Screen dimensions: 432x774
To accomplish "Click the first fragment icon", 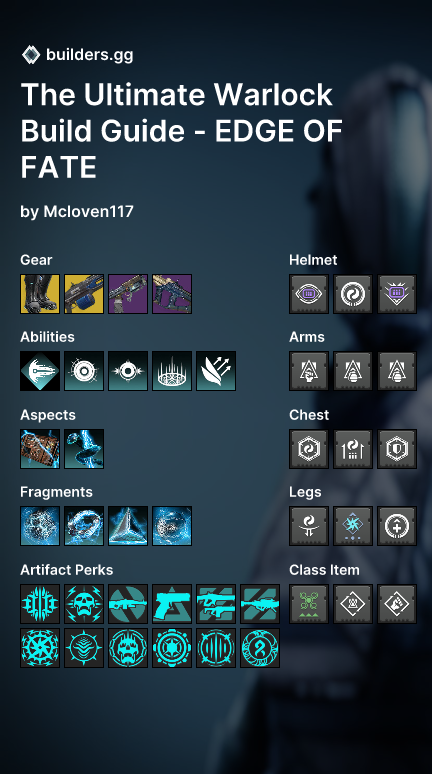I will pos(40,526).
